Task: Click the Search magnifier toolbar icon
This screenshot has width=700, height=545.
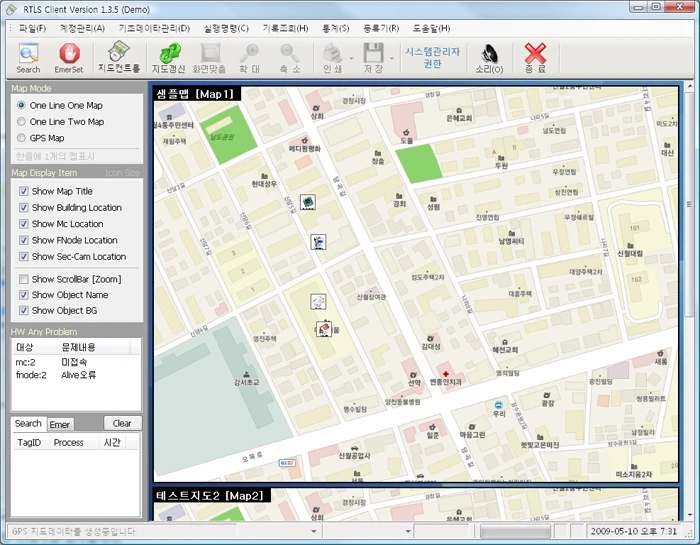Action: [28, 58]
